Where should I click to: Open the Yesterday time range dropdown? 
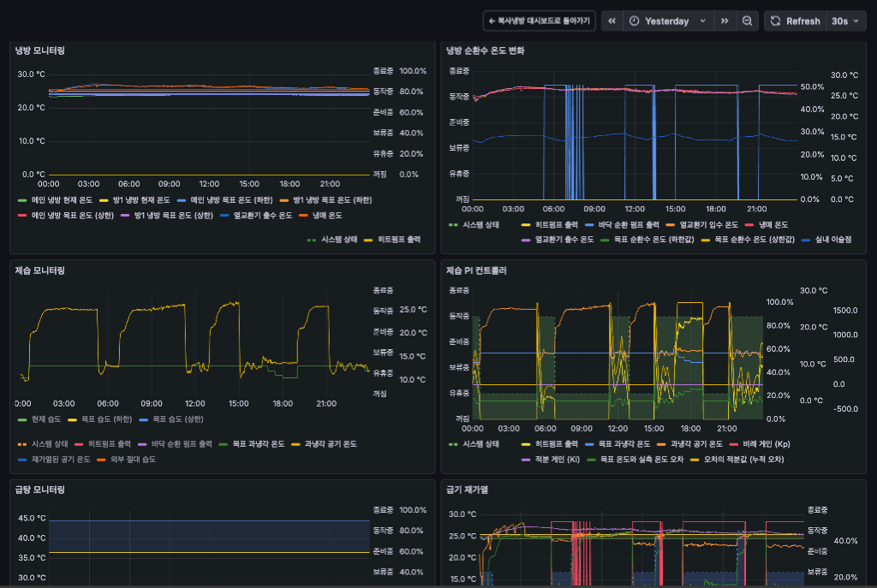click(667, 21)
